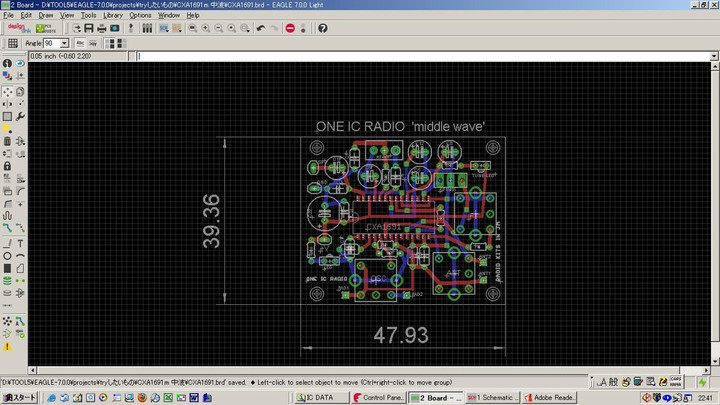Select the Text tool marked T
The image size is (720, 405).
pos(21,243)
